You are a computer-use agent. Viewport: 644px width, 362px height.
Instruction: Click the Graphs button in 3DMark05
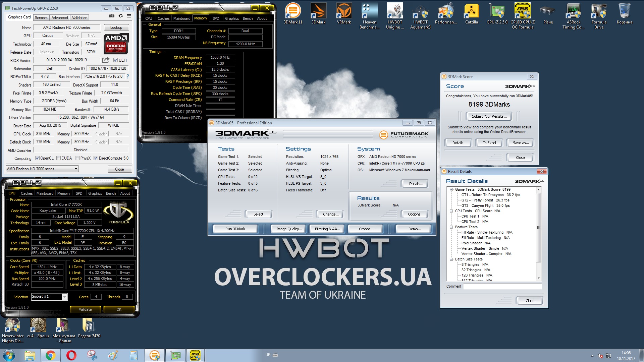(366, 229)
